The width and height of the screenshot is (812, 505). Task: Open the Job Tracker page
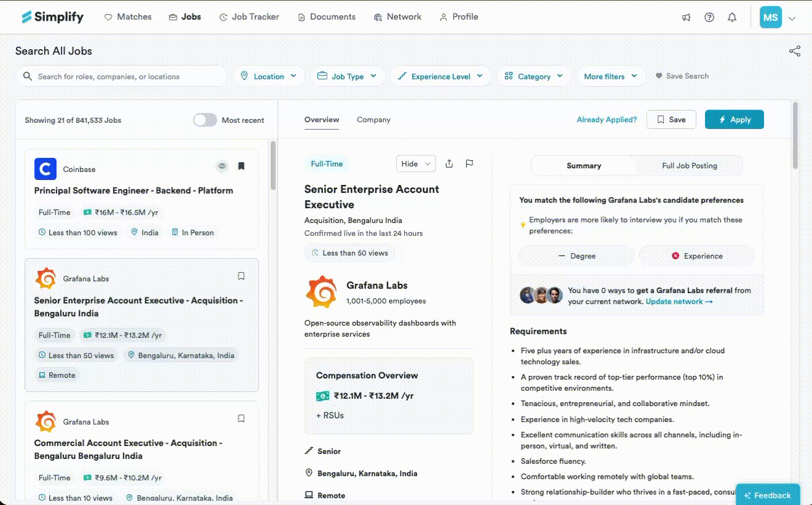[249, 17]
